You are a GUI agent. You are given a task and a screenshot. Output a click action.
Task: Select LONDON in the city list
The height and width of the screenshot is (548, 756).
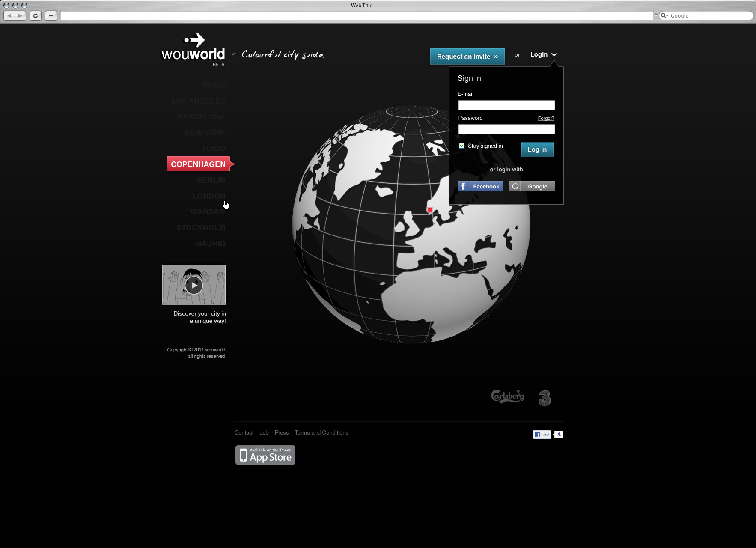pyautogui.click(x=209, y=196)
